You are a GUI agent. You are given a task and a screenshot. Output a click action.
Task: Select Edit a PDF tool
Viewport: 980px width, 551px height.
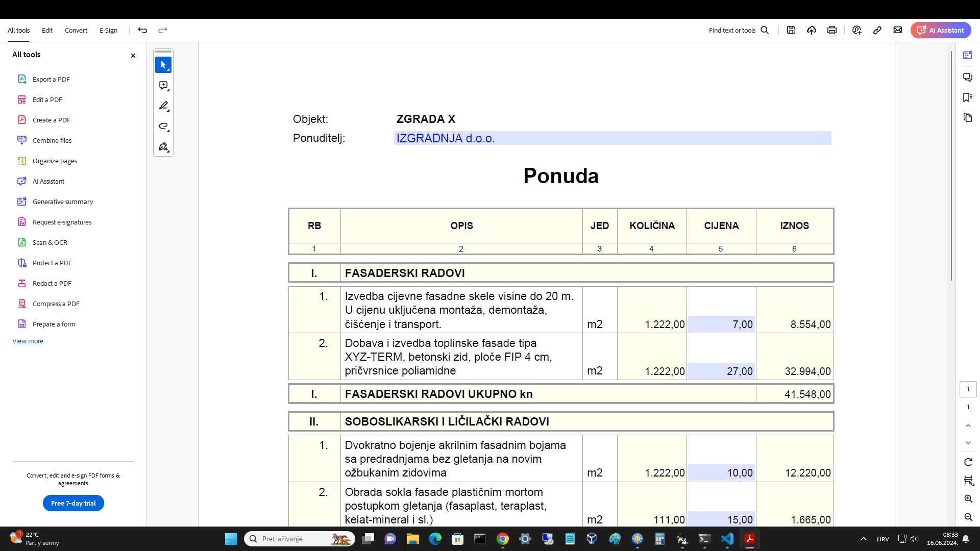47,99
